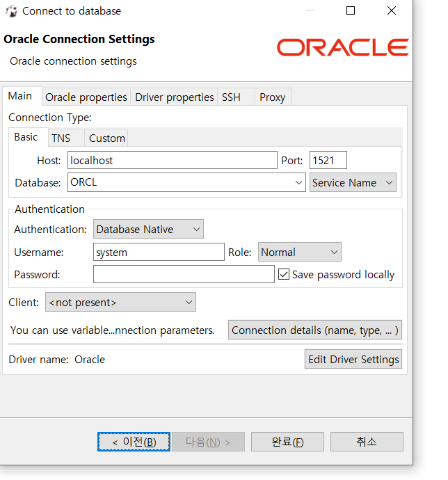This screenshot has width=448, height=480.
Task: Open the Proxy tab
Action: [x=273, y=97]
